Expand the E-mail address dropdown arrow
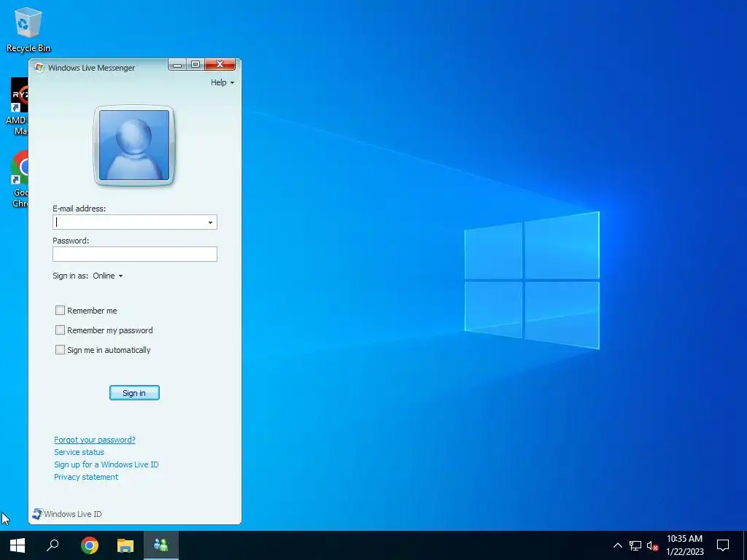Screen dimensions: 747x560 210,222
